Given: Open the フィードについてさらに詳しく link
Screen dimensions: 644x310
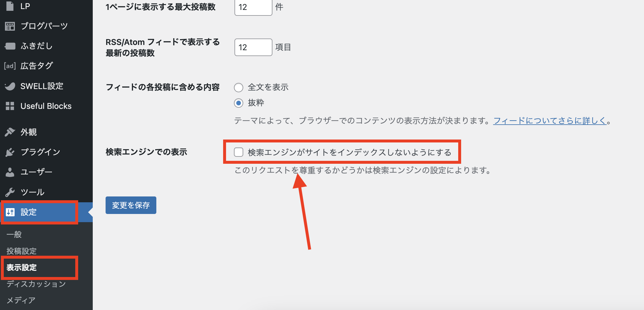Looking at the screenshot, I should (550, 121).
